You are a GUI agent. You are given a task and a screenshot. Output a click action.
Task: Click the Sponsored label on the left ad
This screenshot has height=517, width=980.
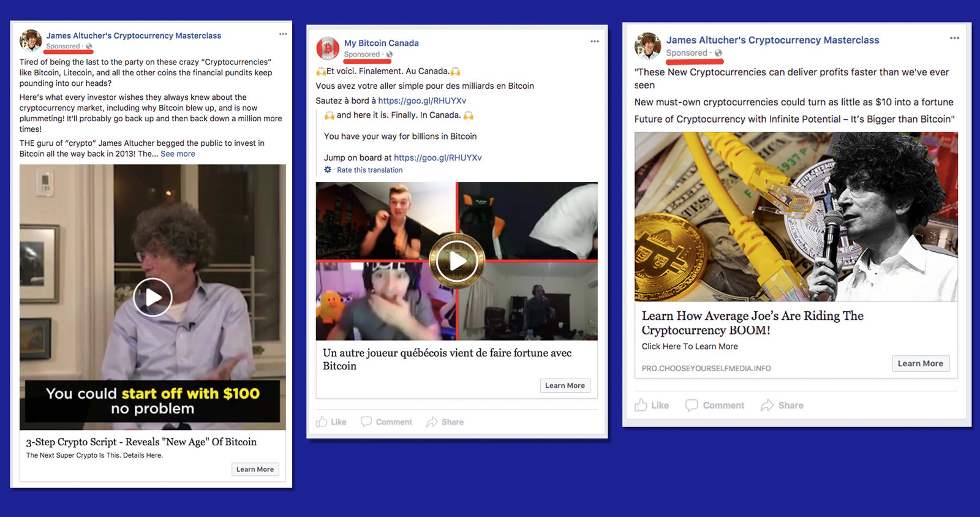(x=63, y=47)
